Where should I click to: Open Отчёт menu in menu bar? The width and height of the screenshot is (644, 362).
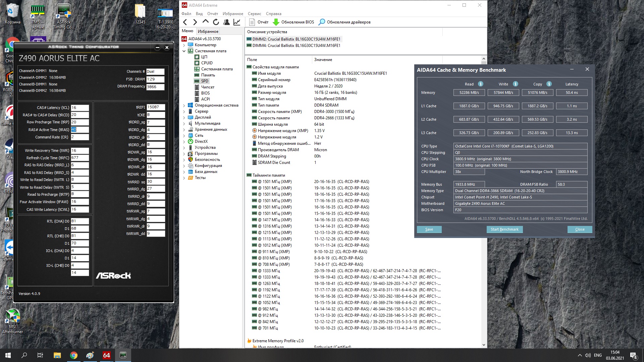tap(213, 14)
